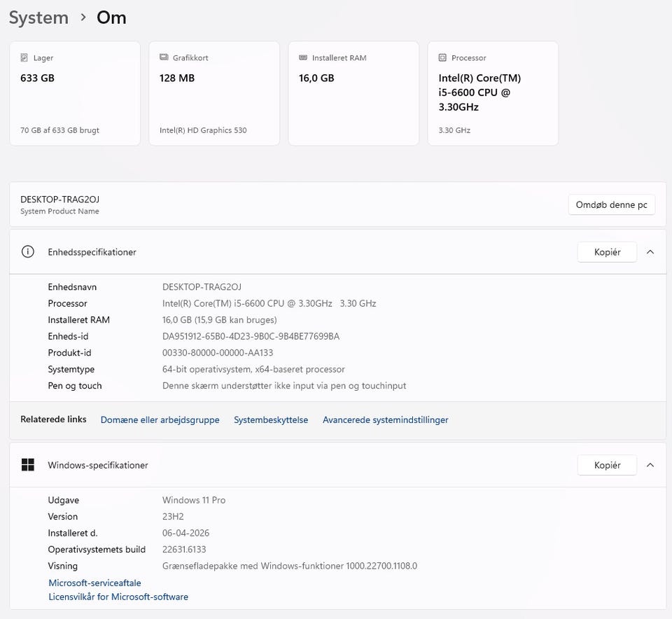Click the Grafikkort icon

(x=164, y=58)
